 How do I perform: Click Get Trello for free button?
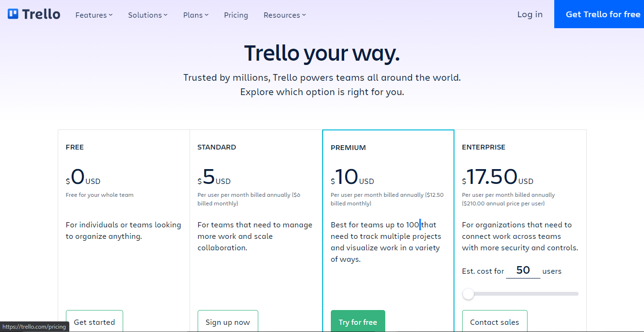point(599,14)
